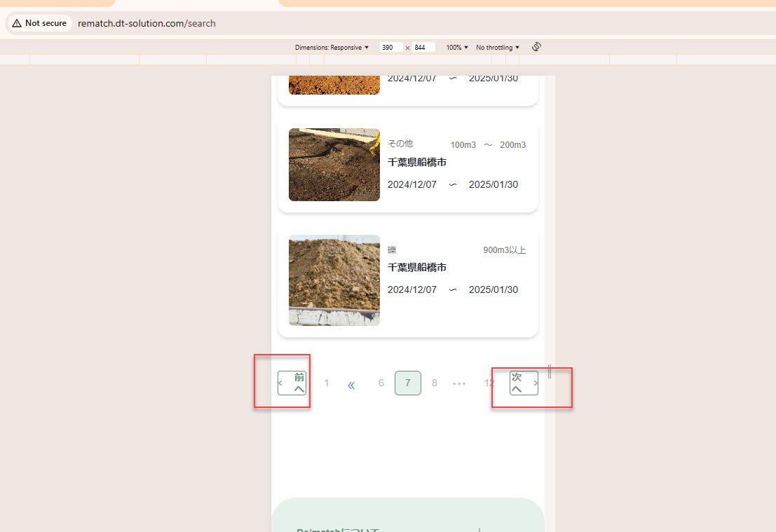Open the Dimensions: Responsive dropdown
This screenshot has width=776, height=532.
[332, 48]
